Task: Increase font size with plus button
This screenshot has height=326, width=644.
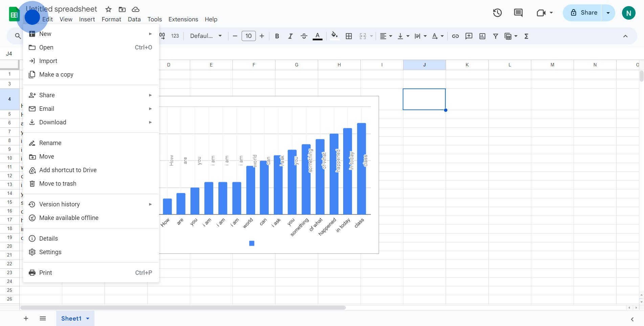Action: click(x=262, y=36)
